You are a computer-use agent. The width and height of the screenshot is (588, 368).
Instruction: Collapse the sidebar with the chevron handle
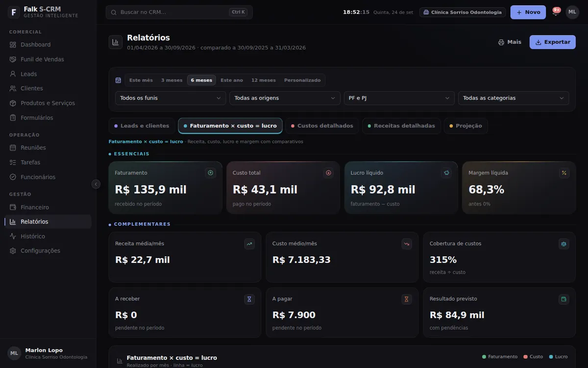point(96,184)
